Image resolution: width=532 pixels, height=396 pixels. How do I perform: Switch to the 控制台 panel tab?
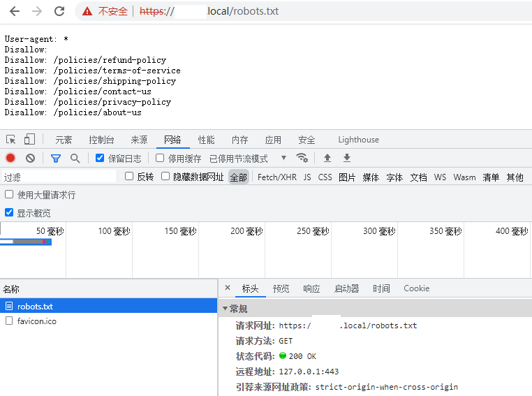[x=101, y=140]
